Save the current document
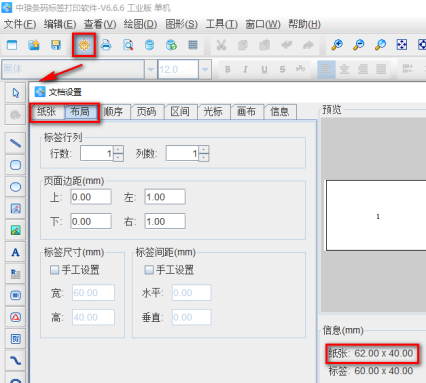 point(56,45)
